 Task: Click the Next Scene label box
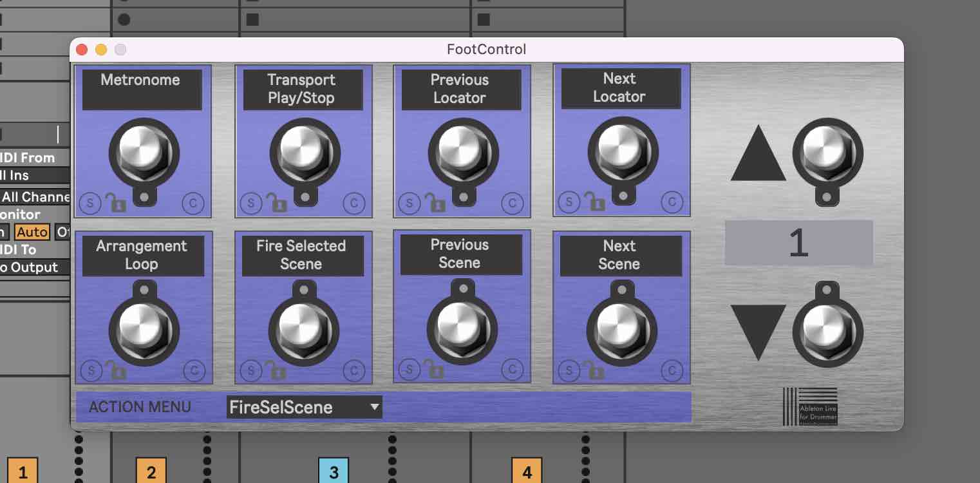621,256
